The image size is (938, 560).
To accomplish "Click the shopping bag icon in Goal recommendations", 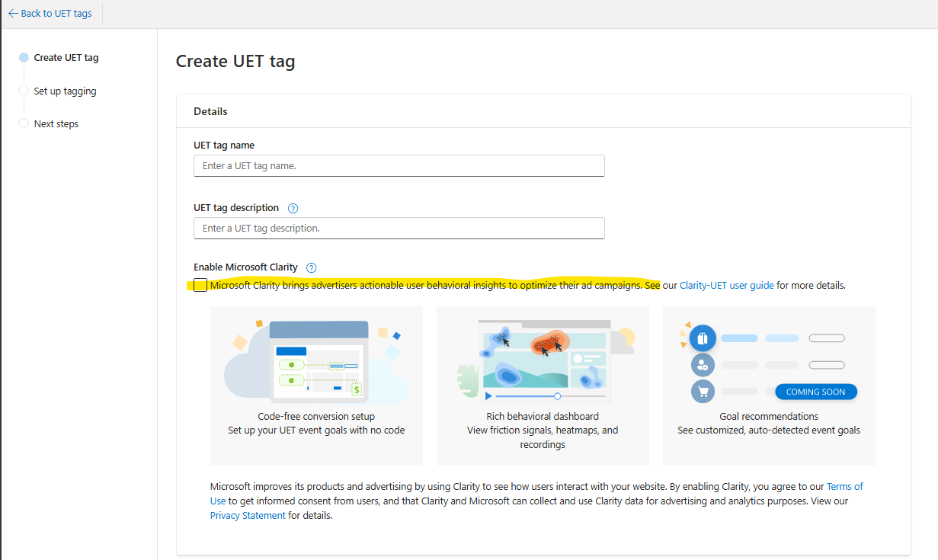I will [x=703, y=338].
